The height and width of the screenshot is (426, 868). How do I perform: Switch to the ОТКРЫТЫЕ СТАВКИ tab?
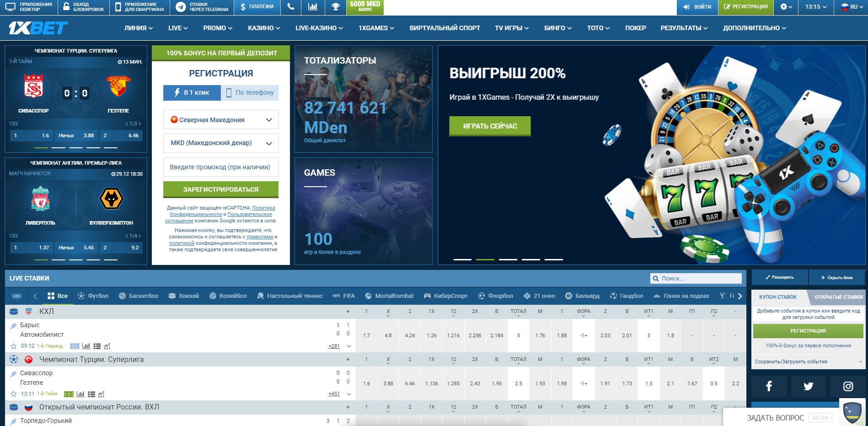pos(839,297)
